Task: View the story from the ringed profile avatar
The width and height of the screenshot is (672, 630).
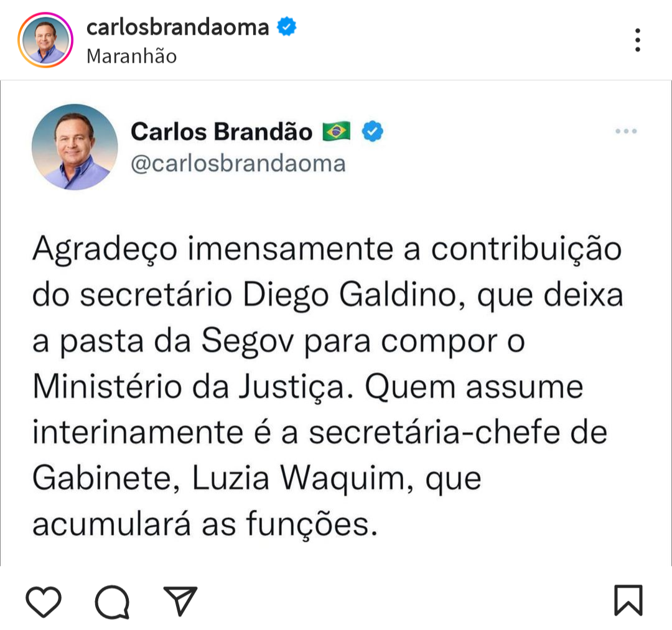Action: click(45, 40)
